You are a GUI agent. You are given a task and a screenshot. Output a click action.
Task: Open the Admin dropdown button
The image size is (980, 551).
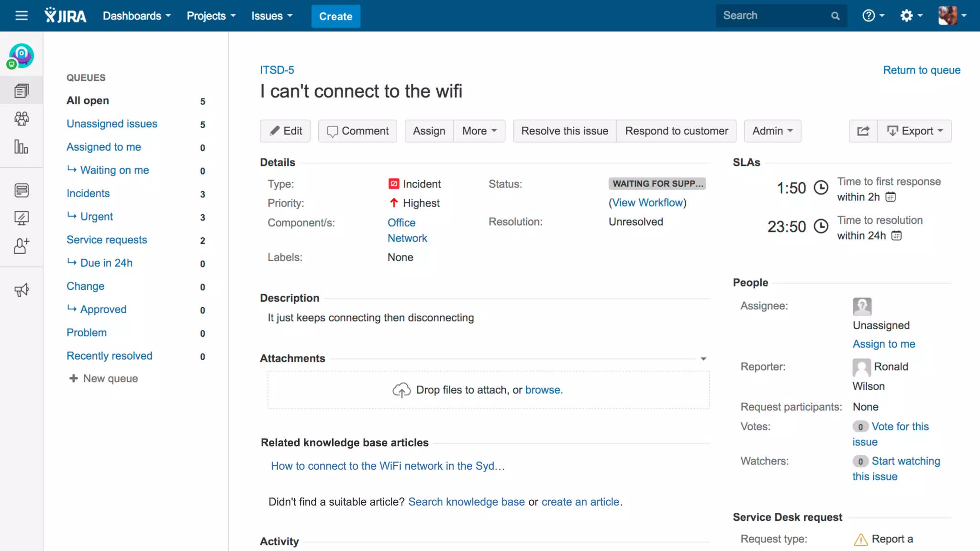pos(772,131)
